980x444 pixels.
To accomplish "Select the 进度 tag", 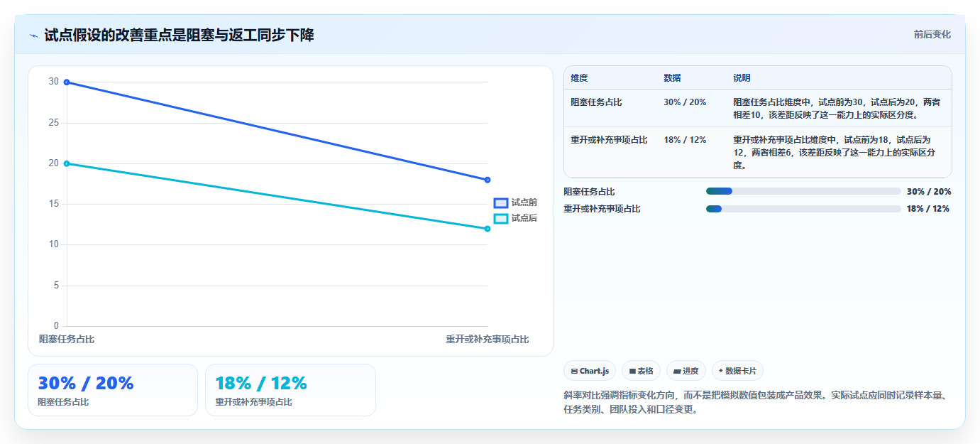I will pos(686,371).
